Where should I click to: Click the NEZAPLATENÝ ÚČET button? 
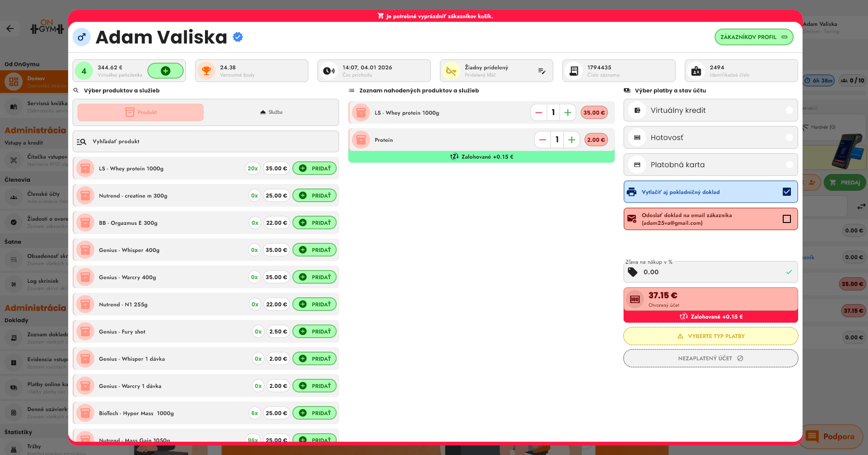[711, 358]
